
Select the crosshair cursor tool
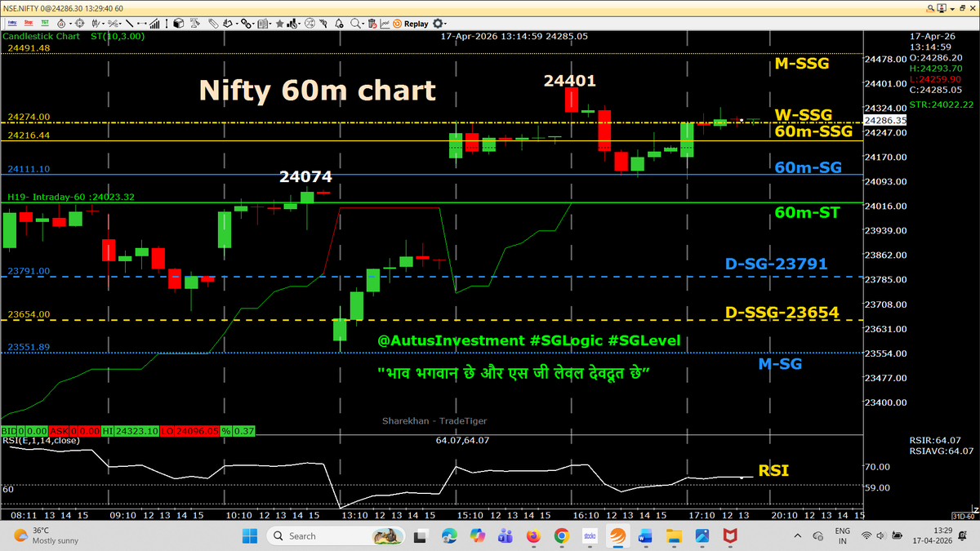(80, 24)
